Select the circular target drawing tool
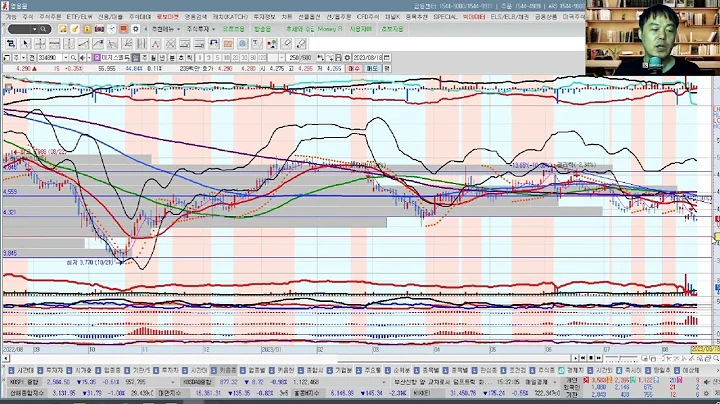This screenshot has height=404, width=720. (242, 44)
